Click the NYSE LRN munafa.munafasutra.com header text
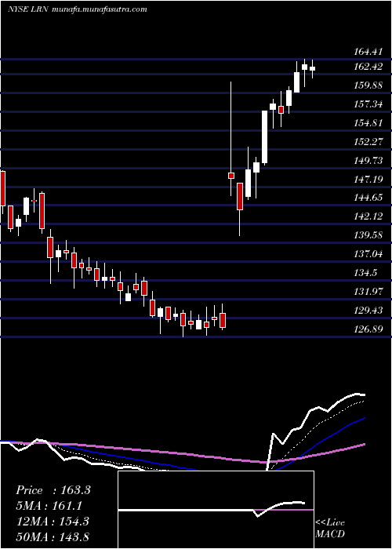The width and height of the screenshot is (392, 549). pos(77,9)
